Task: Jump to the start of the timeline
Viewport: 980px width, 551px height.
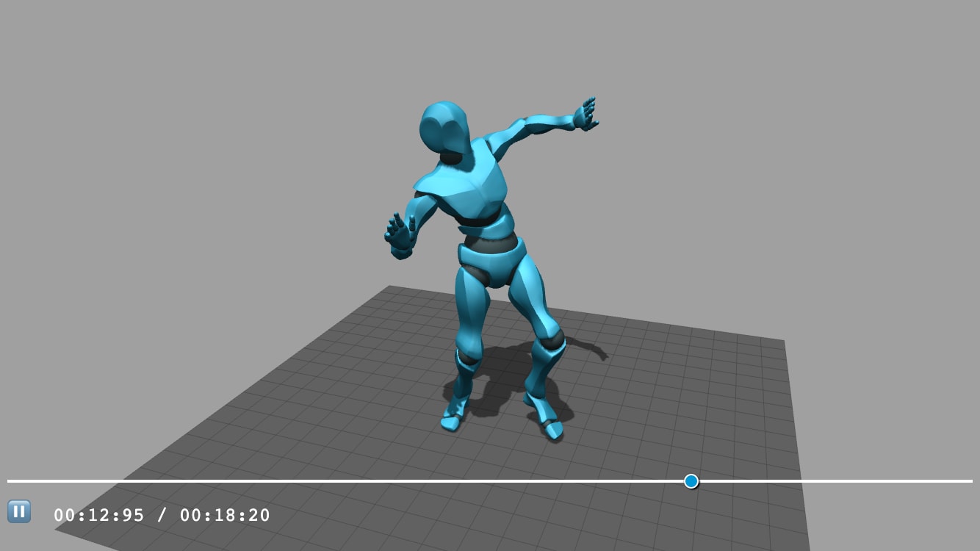Action: (x=9, y=481)
